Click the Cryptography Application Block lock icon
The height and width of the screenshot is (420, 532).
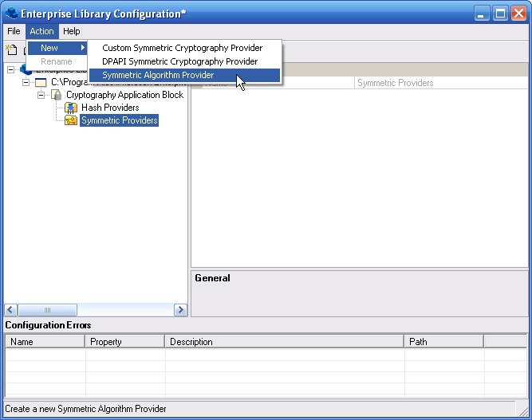56,95
